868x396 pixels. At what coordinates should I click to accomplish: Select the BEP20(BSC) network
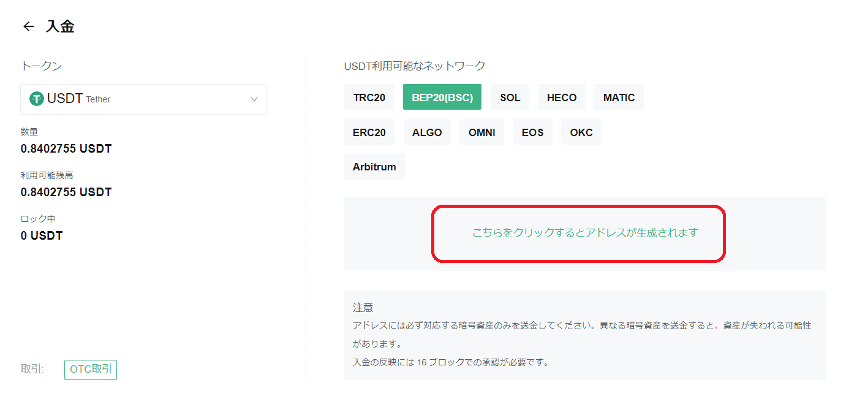point(442,97)
